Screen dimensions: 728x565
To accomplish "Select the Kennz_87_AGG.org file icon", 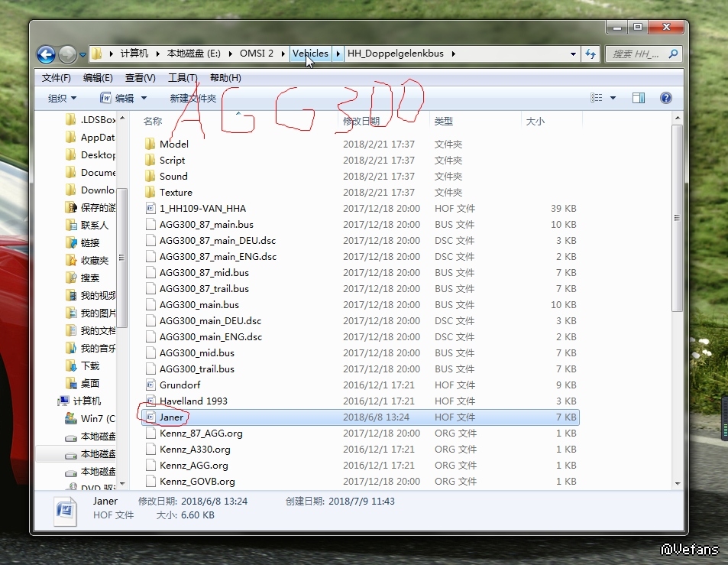I will (150, 433).
